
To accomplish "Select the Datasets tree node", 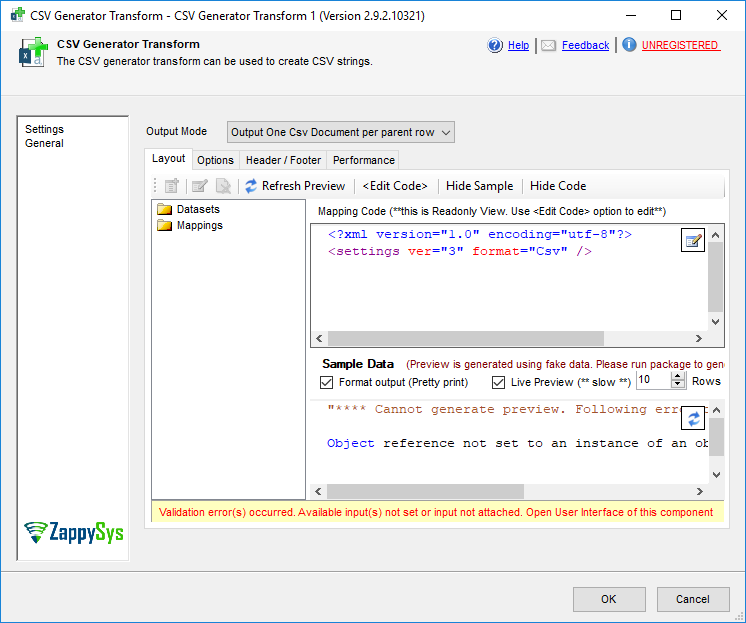I will click(198, 209).
